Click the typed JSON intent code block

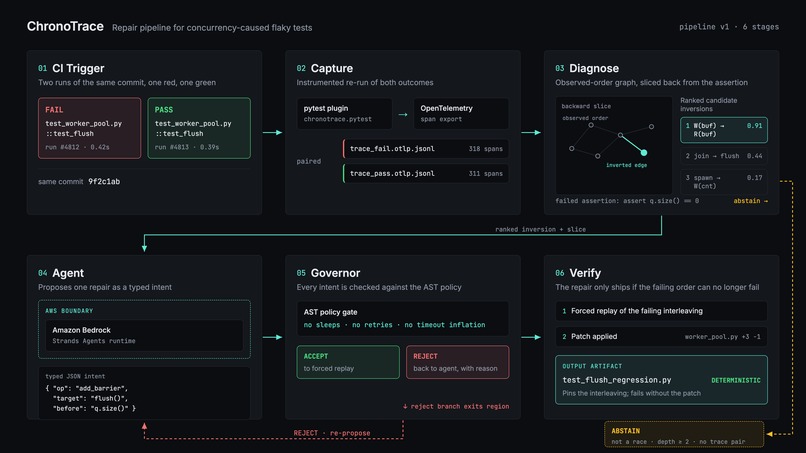pyautogui.click(x=144, y=392)
